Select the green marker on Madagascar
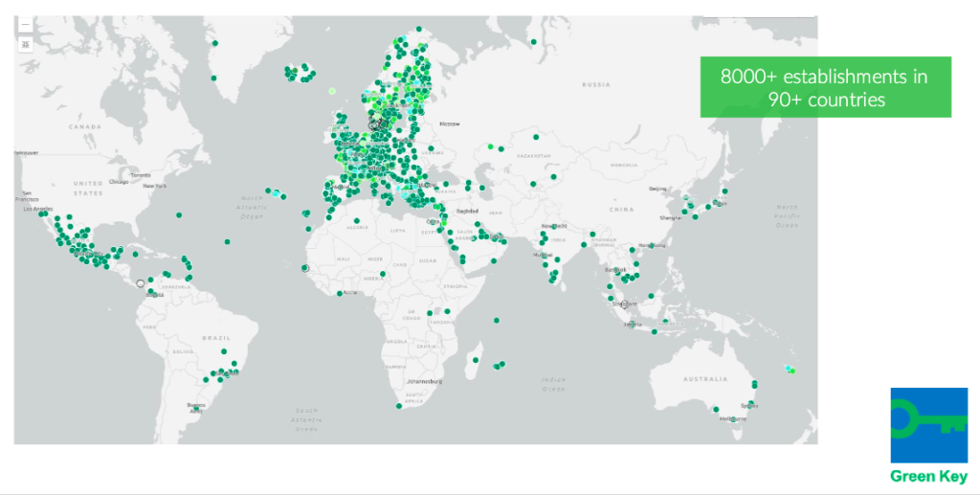 click(x=476, y=360)
